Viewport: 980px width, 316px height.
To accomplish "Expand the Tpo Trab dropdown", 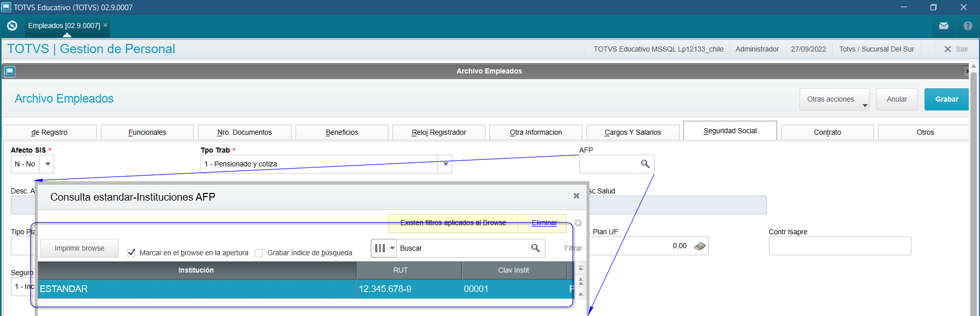I will (446, 164).
